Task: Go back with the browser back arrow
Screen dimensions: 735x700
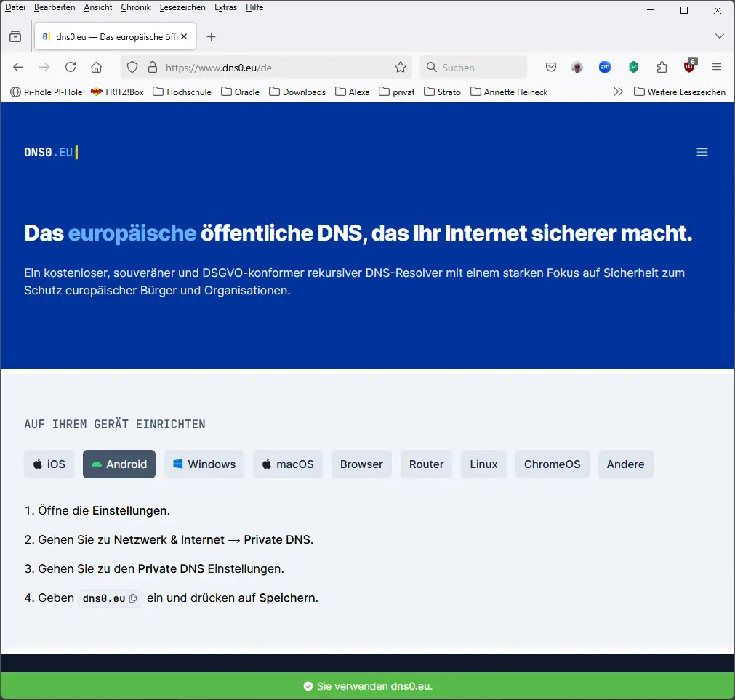Action: [18, 68]
